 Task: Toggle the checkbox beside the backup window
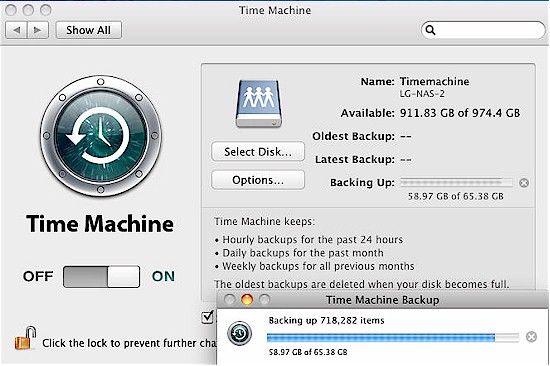point(208,317)
